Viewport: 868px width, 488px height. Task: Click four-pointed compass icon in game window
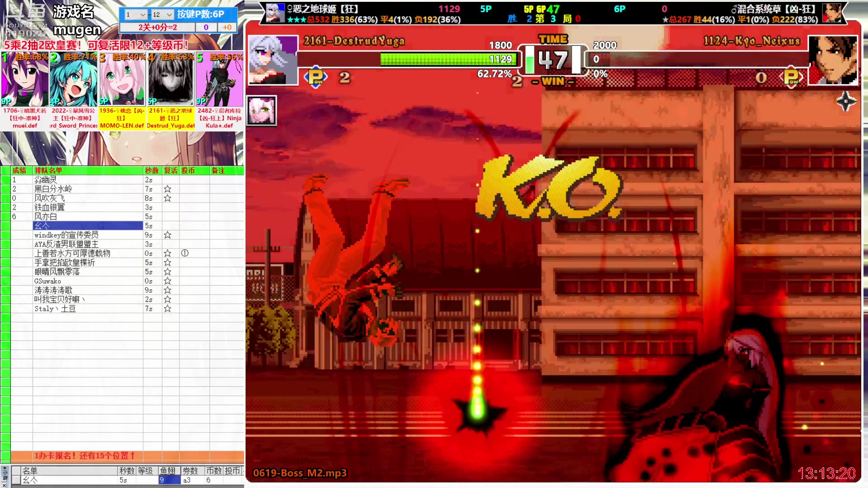click(846, 101)
